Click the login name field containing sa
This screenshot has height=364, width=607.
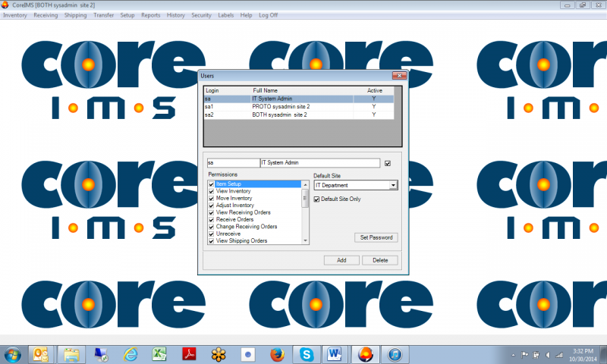click(x=233, y=163)
